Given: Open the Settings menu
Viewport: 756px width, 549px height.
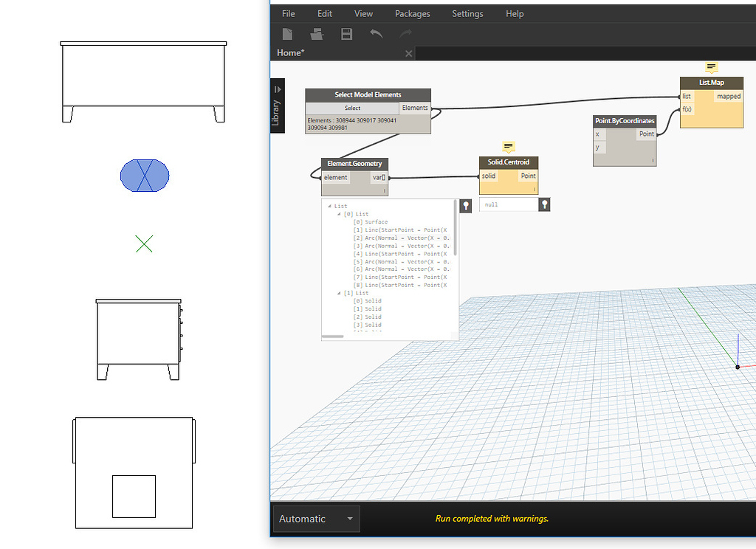Looking at the screenshot, I should pos(467,13).
